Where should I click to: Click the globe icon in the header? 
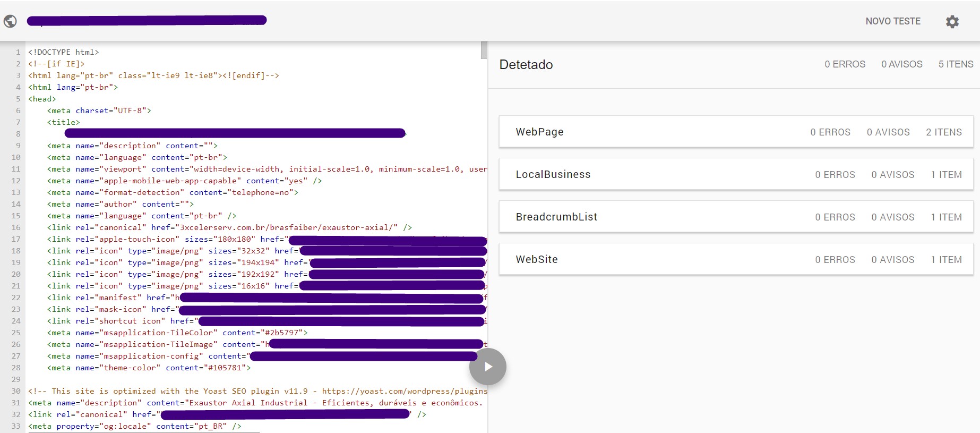10,21
